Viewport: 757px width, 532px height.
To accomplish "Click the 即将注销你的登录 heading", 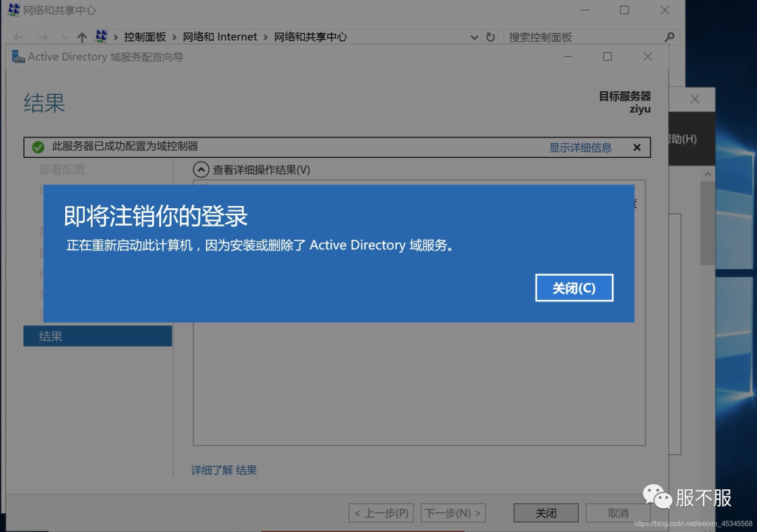I will pos(156,216).
